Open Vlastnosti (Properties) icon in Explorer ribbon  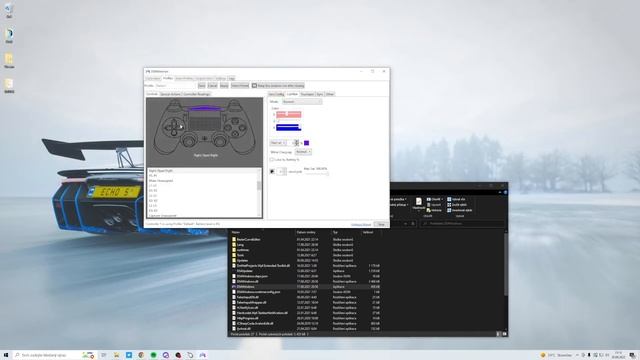pos(418,204)
